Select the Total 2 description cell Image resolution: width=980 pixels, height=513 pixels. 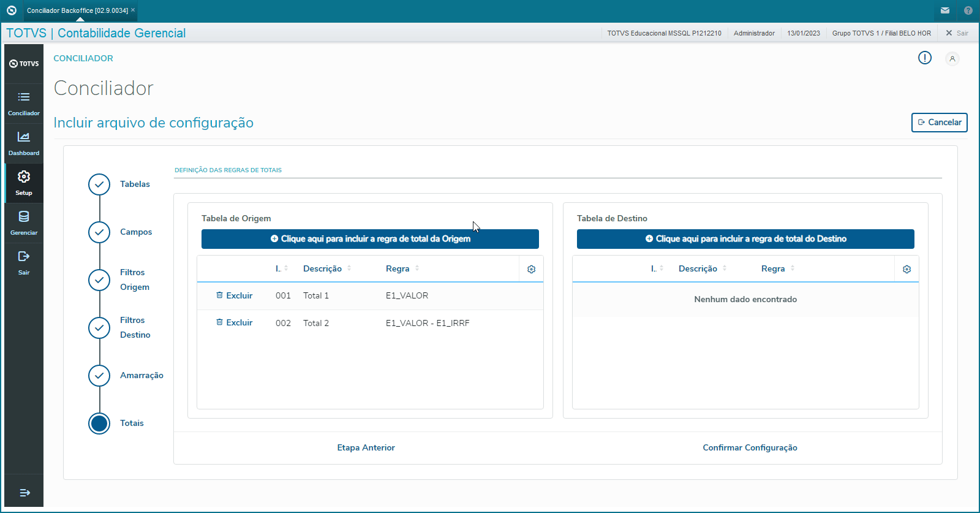coord(316,323)
